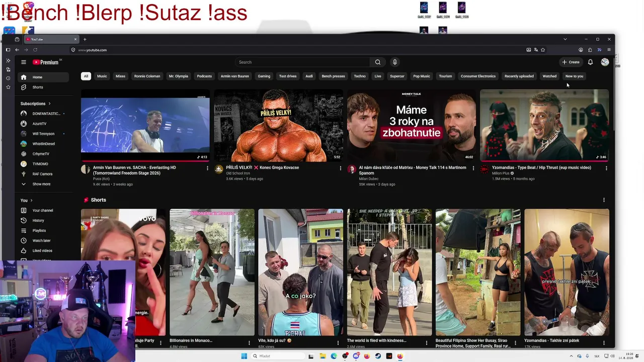Reload the page in the browser
This screenshot has width=644, height=362.
35,50
